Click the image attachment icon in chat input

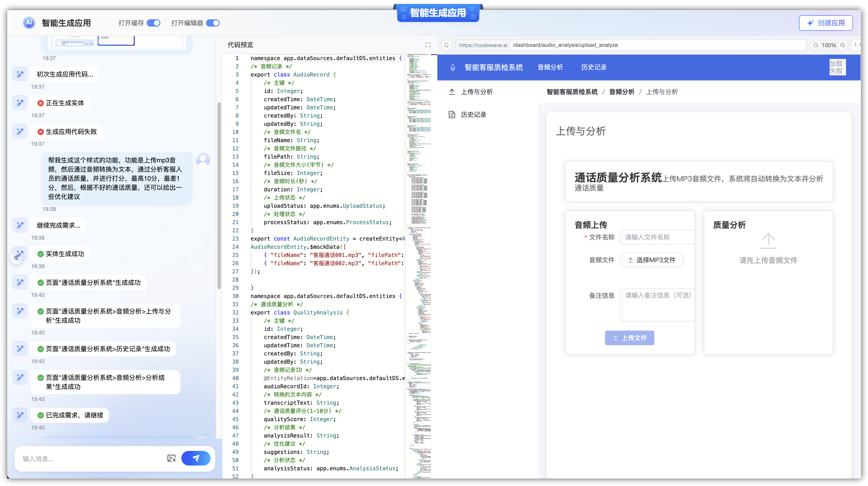pyautogui.click(x=172, y=458)
